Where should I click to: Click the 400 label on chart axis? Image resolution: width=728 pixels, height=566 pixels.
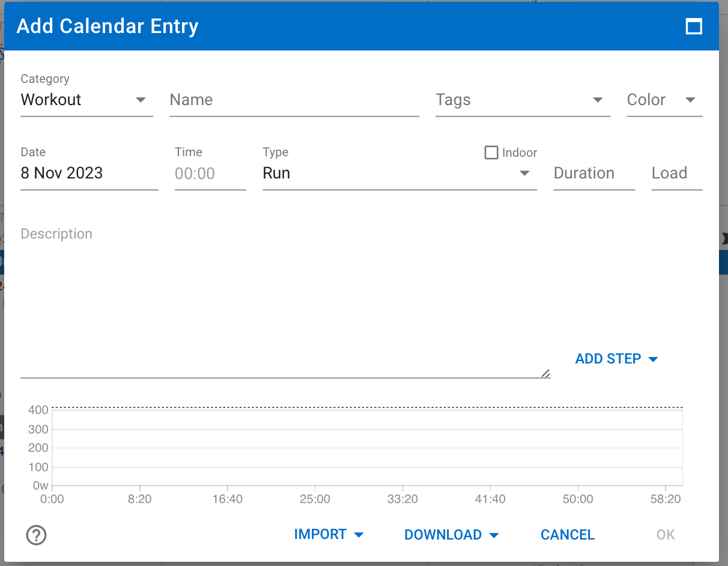pyautogui.click(x=38, y=410)
